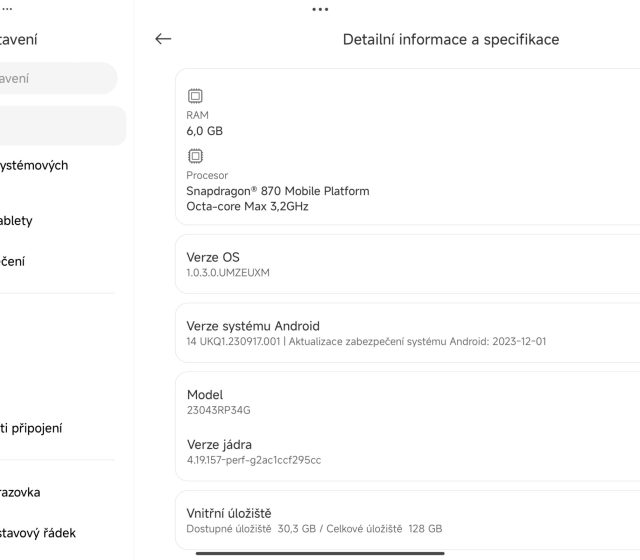
Task: Click the Snapdragon 870 Mobile Platform text
Action: [x=278, y=191]
